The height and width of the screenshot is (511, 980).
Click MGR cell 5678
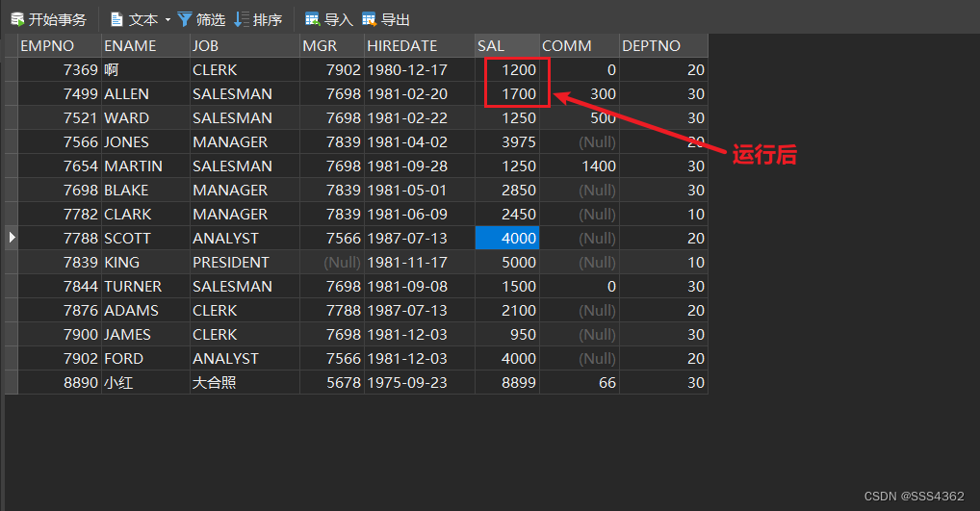(332, 382)
